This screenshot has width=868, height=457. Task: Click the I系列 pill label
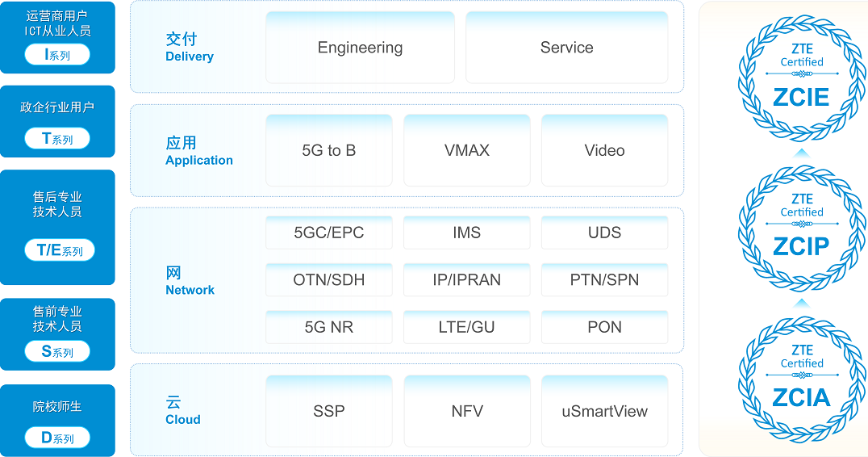click(x=57, y=55)
